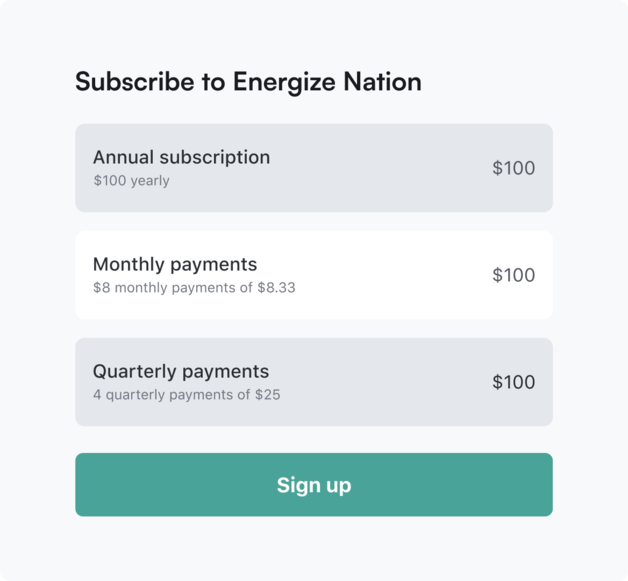This screenshot has width=628, height=581.
Task: Choose the Monthly payments plan card
Action: click(x=314, y=275)
